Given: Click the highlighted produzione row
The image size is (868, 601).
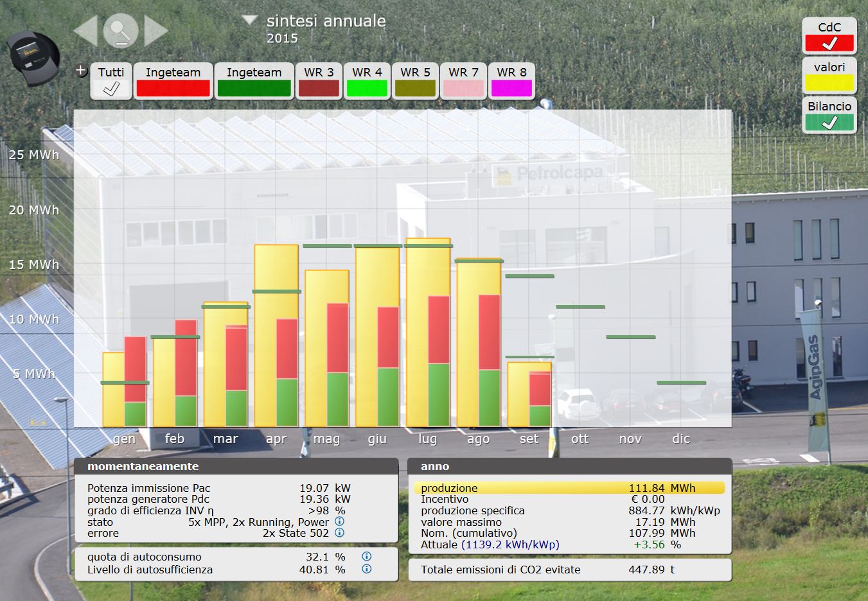Looking at the screenshot, I should point(570,488).
